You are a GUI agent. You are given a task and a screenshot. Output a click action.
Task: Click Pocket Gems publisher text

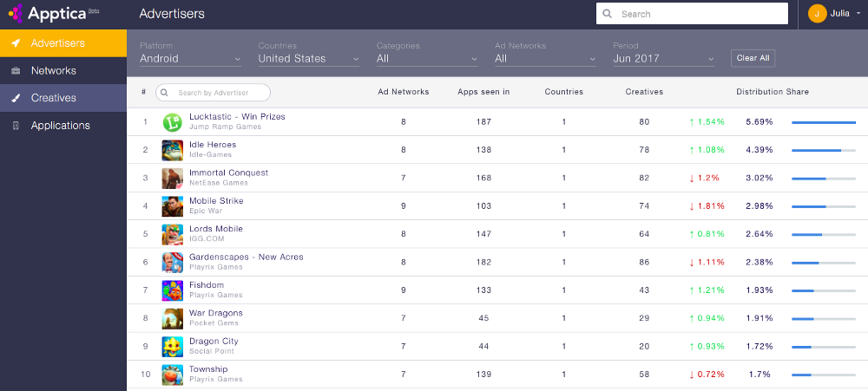[214, 323]
